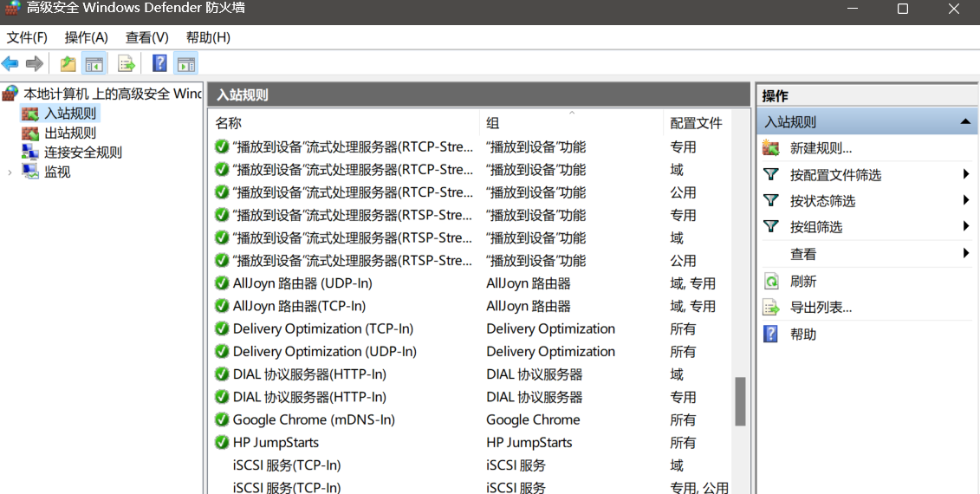Click green check icon of Delivery Optimization (UDP-In)
The height and width of the screenshot is (494, 980).
click(221, 351)
